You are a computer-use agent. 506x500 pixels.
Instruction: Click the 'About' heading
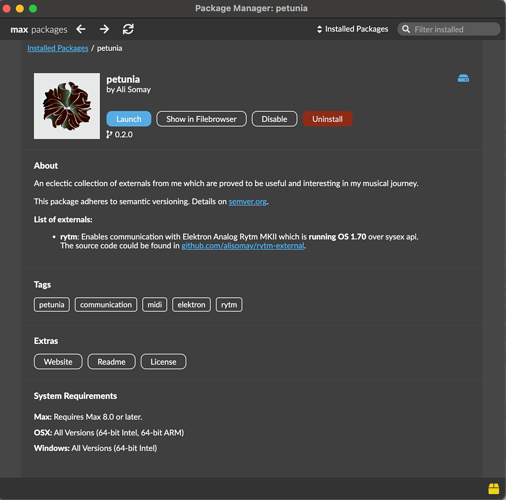[x=46, y=166]
